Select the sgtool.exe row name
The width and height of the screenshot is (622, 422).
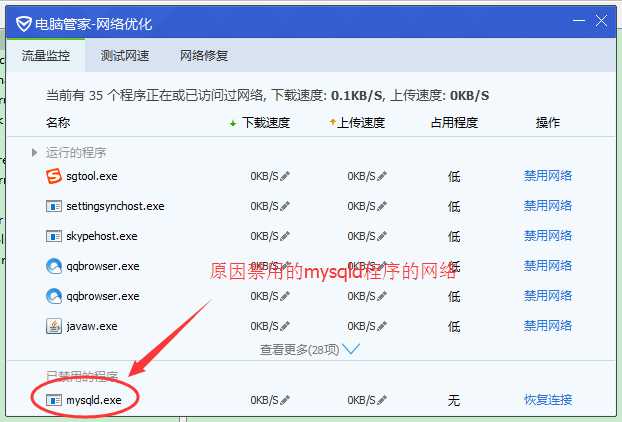click(x=92, y=176)
